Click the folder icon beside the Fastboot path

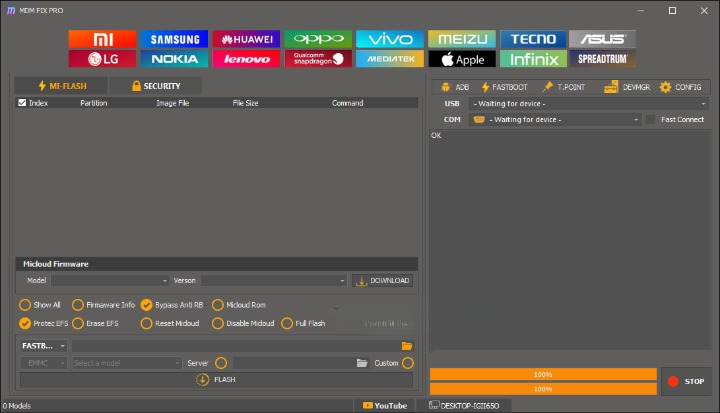pyautogui.click(x=407, y=345)
